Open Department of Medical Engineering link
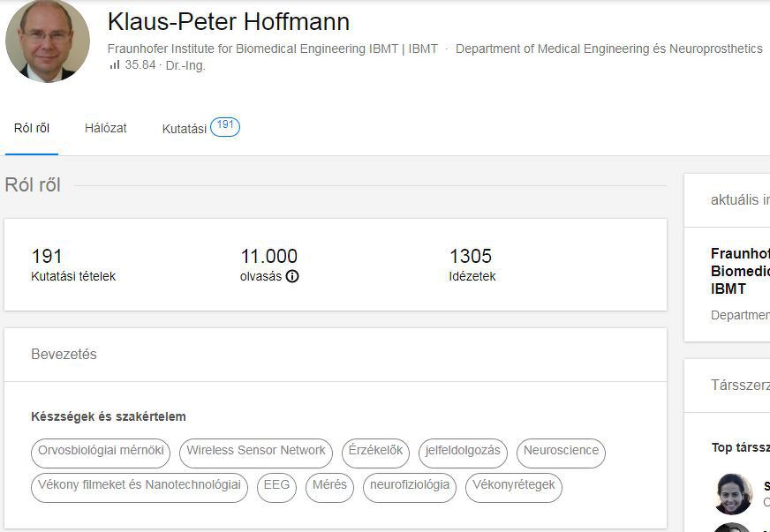 coord(608,49)
